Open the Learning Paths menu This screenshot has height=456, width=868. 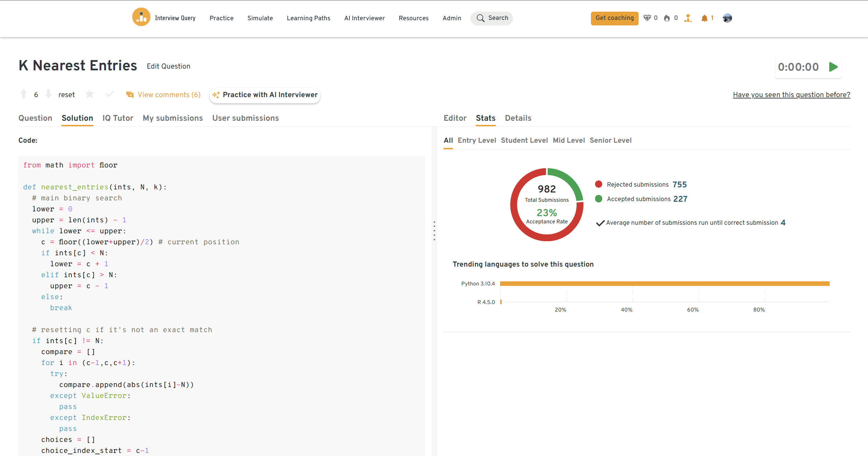coord(308,18)
